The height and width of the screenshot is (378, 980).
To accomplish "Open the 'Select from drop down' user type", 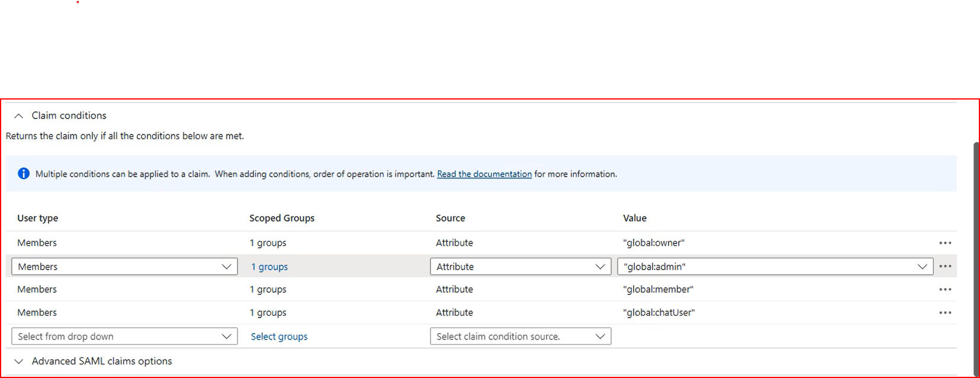I will tap(124, 337).
